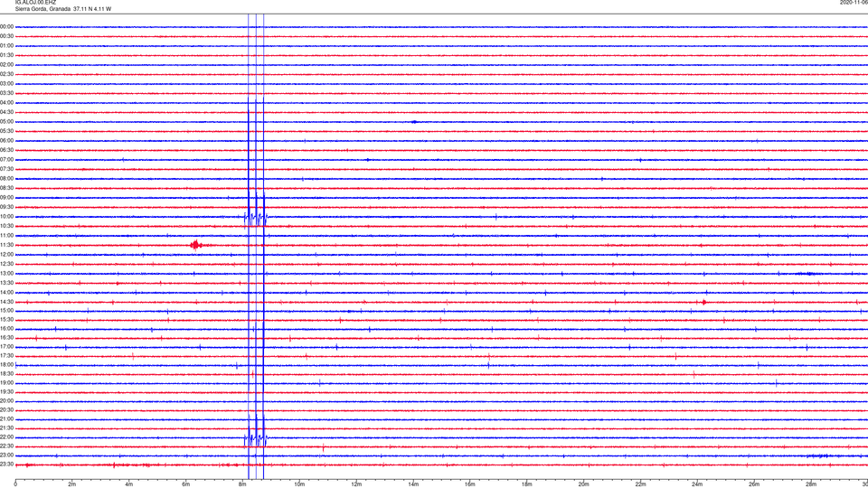Viewport: 868px width, 488px height.
Task: Select the 12:30 trace time label
Action: pyautogui.click(x=6, y=264)
